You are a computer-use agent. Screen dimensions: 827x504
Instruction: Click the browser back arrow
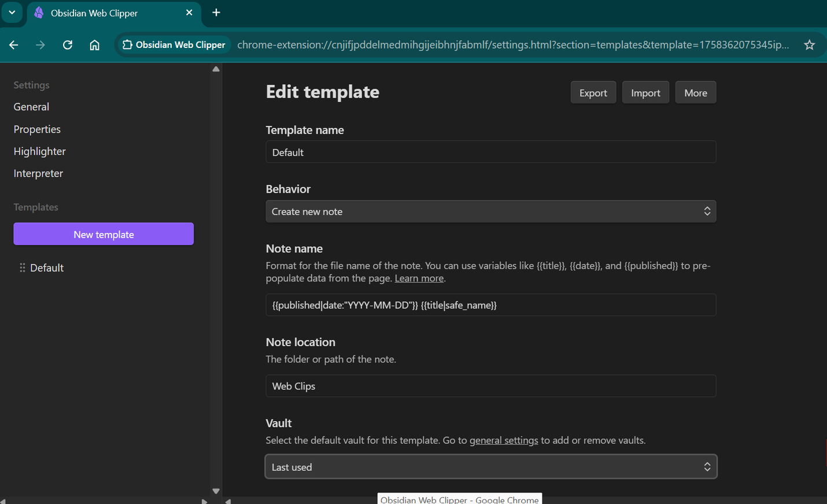[x=14, y=45]
